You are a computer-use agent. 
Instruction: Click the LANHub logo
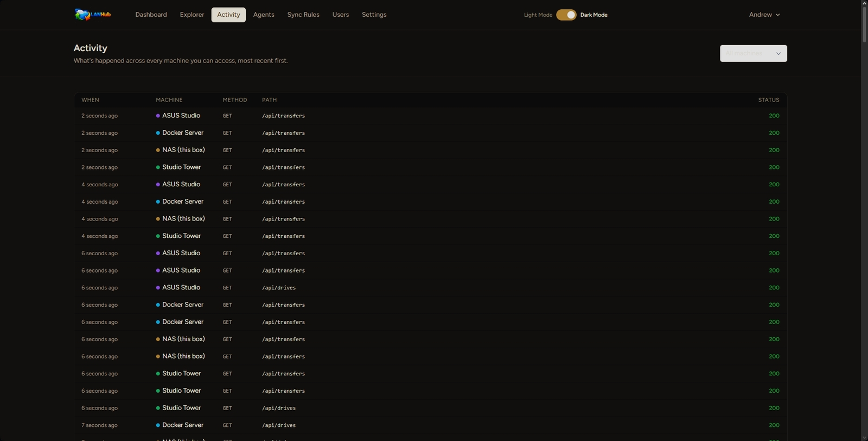click(x=92, y=15)
